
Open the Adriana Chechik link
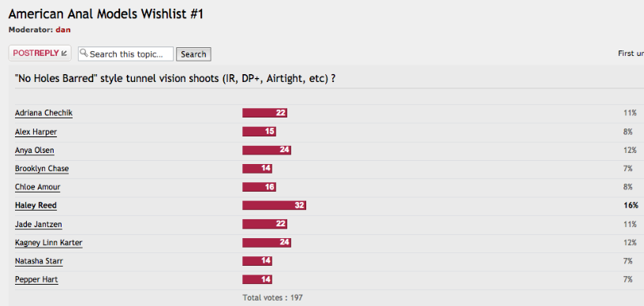point(43,113)
